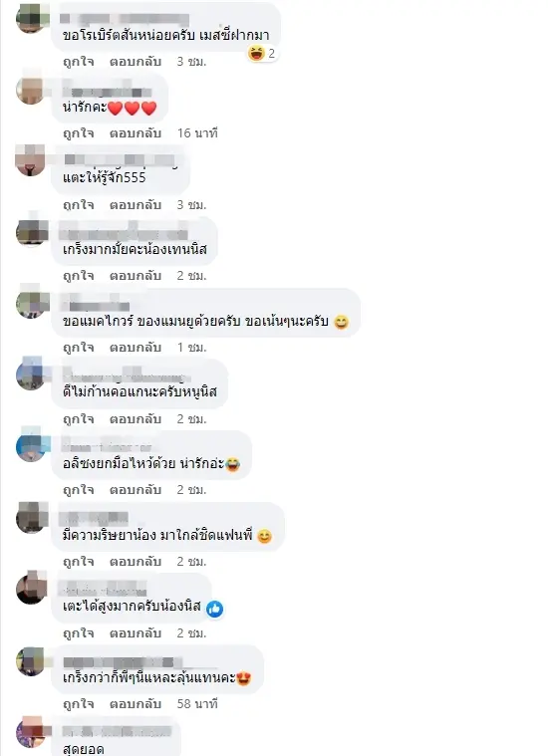Image resolution: width=548 pixels, height=756 pixels.
Task: Click the blurred author name above น่ารักคะ
Action: pyautogui.click(x=107, y=92)
